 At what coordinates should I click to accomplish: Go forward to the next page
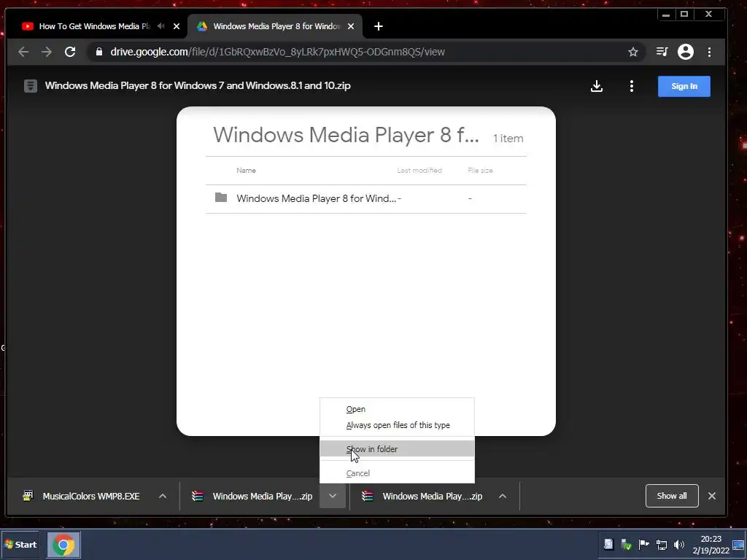point(46,52)
